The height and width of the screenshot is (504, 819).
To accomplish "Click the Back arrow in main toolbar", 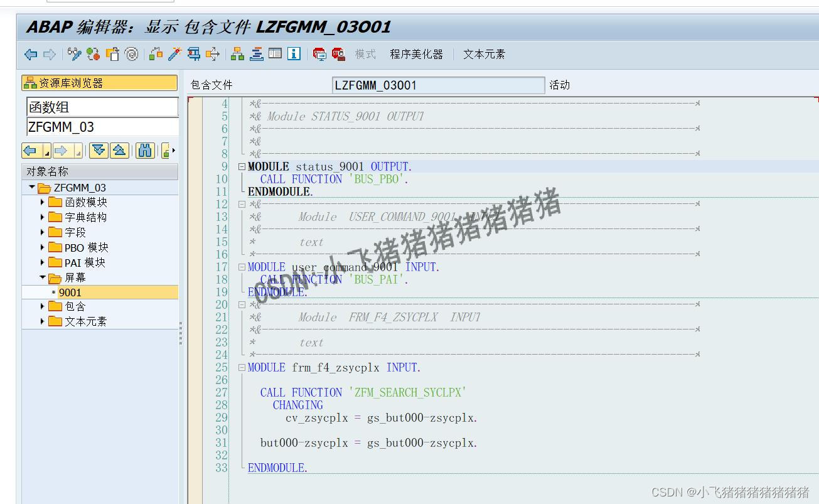I will click(31, 55).
